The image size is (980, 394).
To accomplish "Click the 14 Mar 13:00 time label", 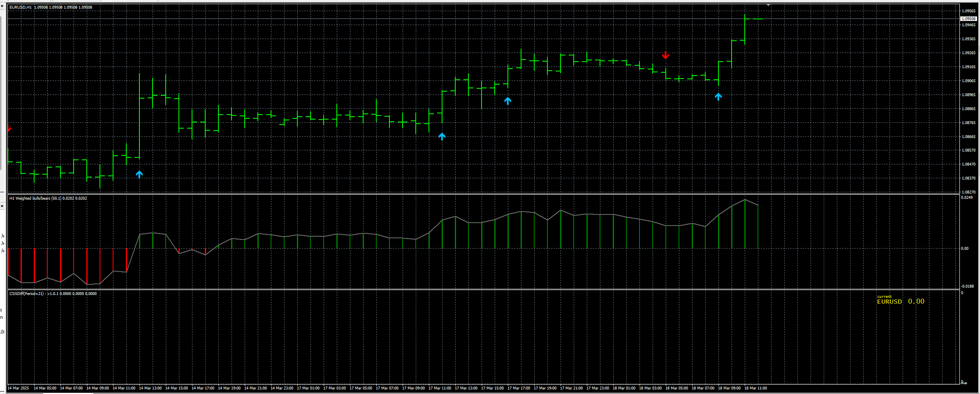I will (x=150, y=388).
